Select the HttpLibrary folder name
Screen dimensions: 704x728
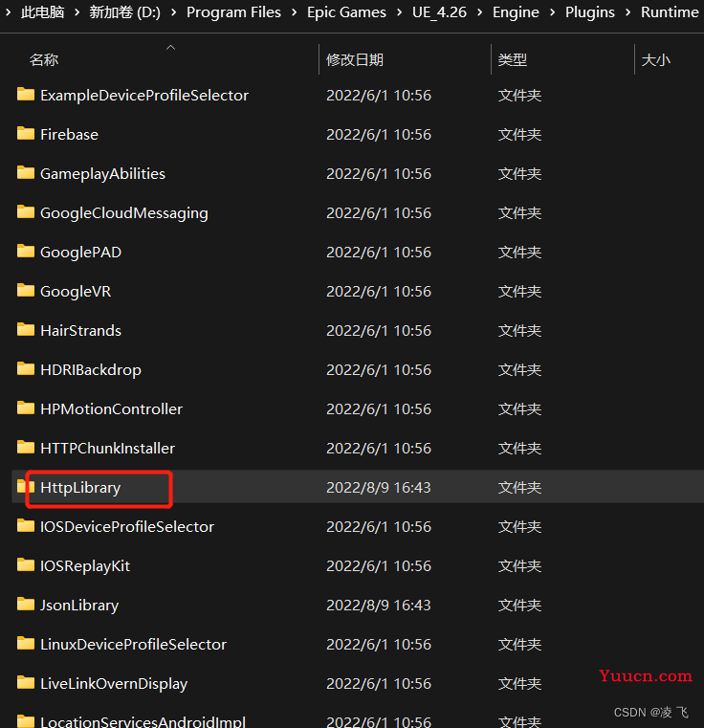coord(80,488)
